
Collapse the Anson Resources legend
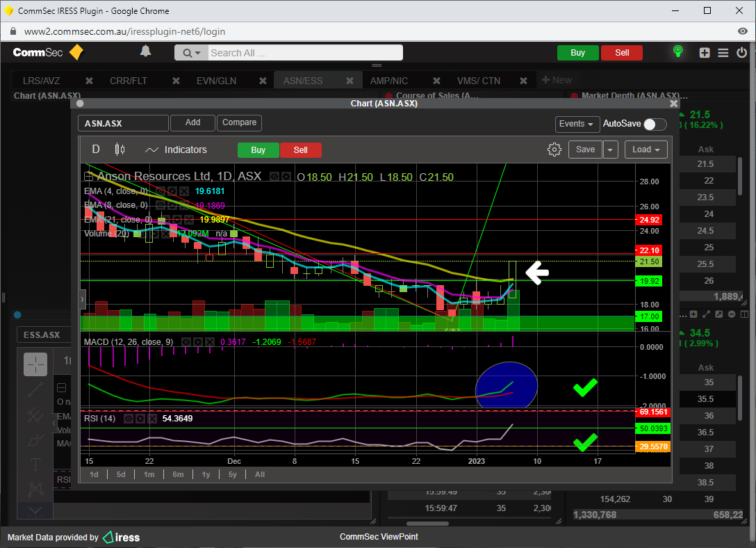pyautogui.click(x=88, y=176)
